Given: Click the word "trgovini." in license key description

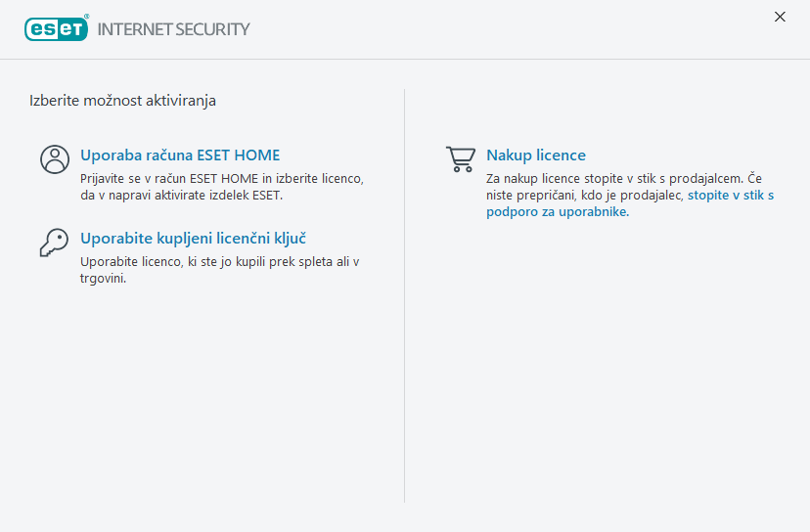Looking at the screenshot, I should point(104,278).
